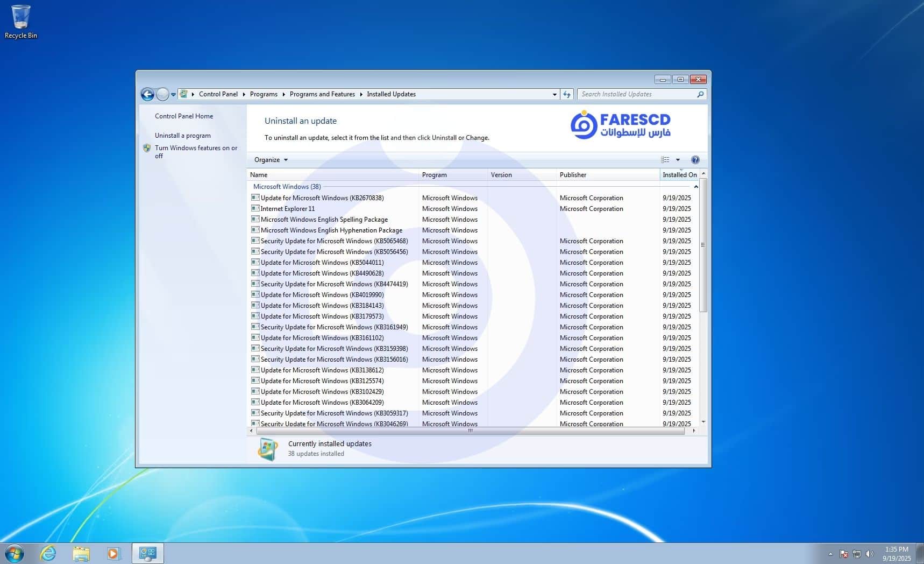Click the search magnifier icon
924x564 pixels.
click(700, 94)
